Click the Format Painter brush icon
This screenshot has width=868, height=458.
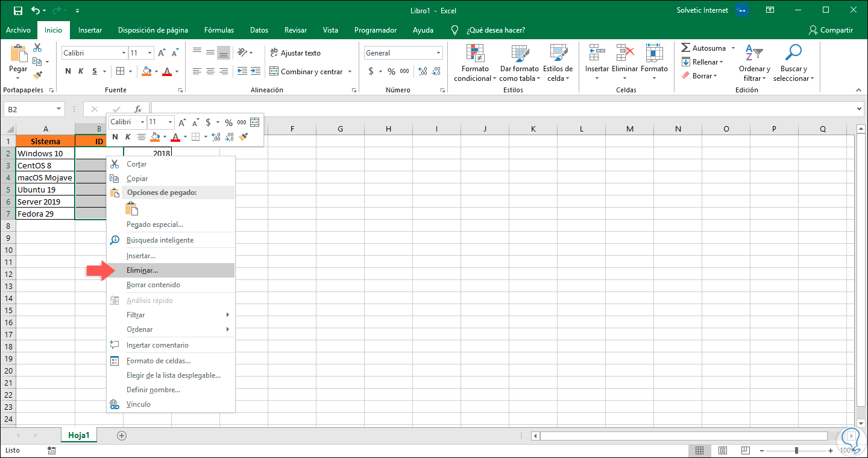point(37,75)
